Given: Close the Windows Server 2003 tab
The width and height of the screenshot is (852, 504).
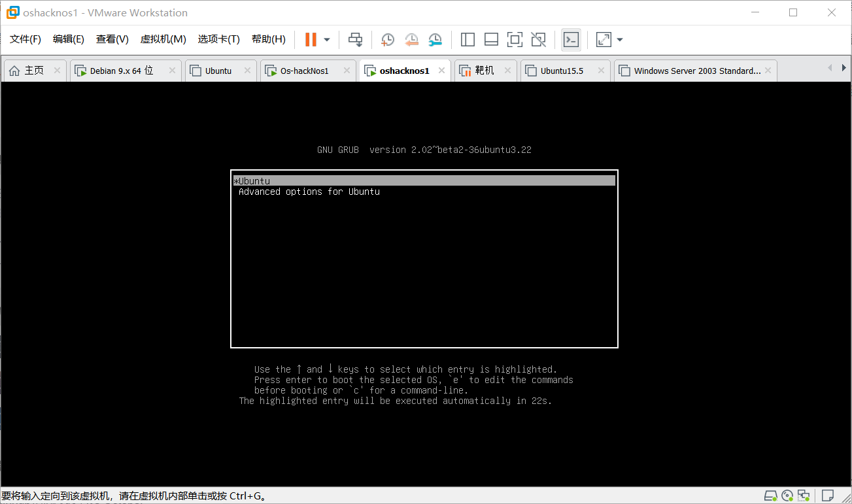Looking at the screenshot, I should 768,71.
